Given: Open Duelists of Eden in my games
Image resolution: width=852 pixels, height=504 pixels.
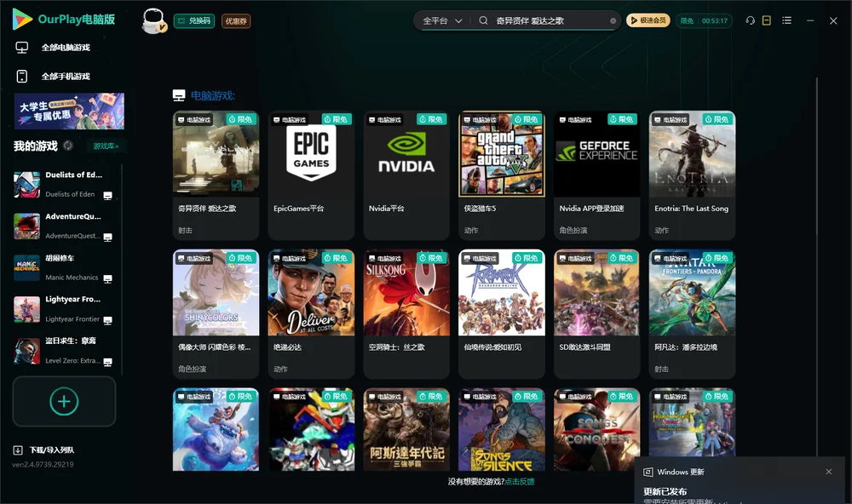Looking at the screenshot, I should click(63, 185).
